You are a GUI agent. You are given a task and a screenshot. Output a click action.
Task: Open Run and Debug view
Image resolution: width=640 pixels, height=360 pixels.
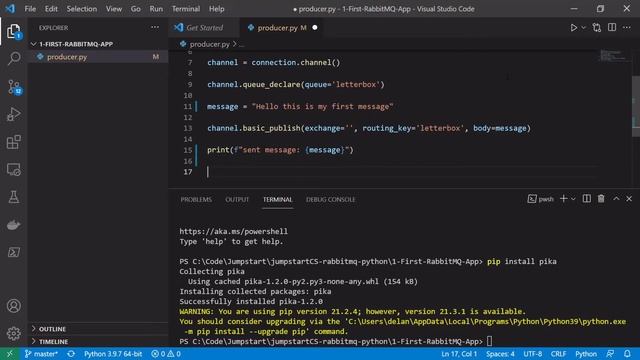click(x=13, y=115)
